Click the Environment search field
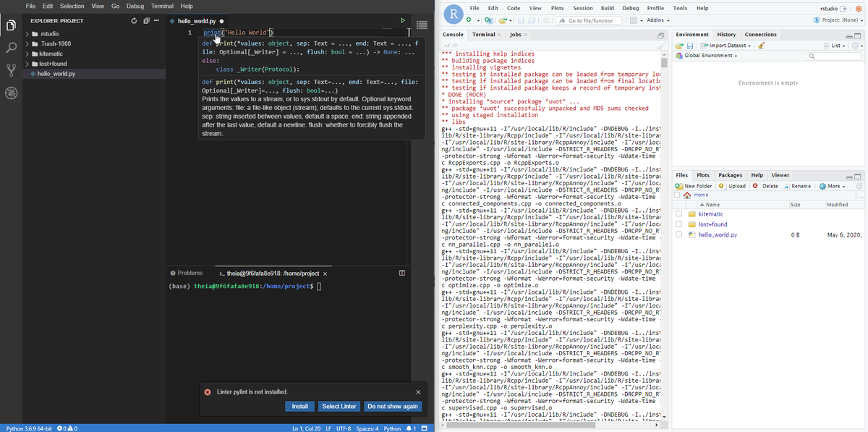 pyautogui.click(x=834, y=56)
